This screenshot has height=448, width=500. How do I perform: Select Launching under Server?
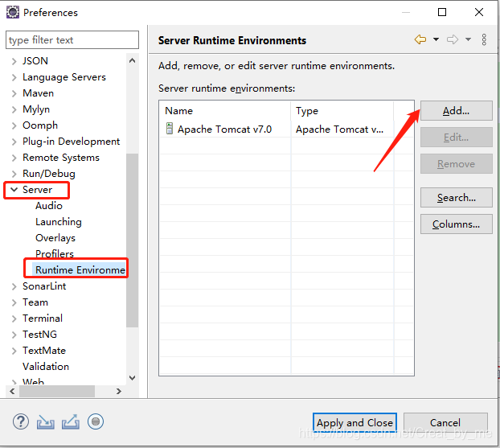pos(59,222)
